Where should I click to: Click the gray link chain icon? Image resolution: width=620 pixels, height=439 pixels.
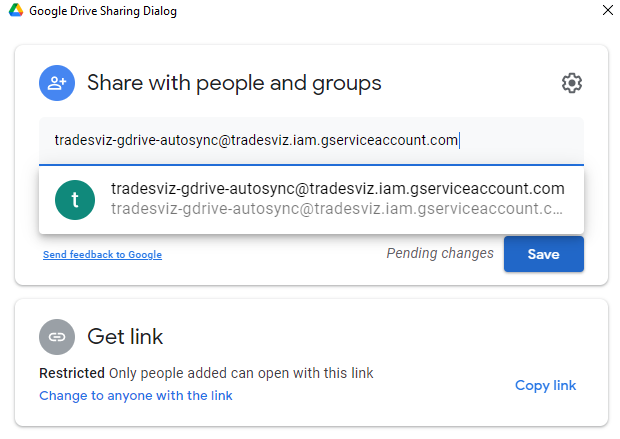pos(57,337)
